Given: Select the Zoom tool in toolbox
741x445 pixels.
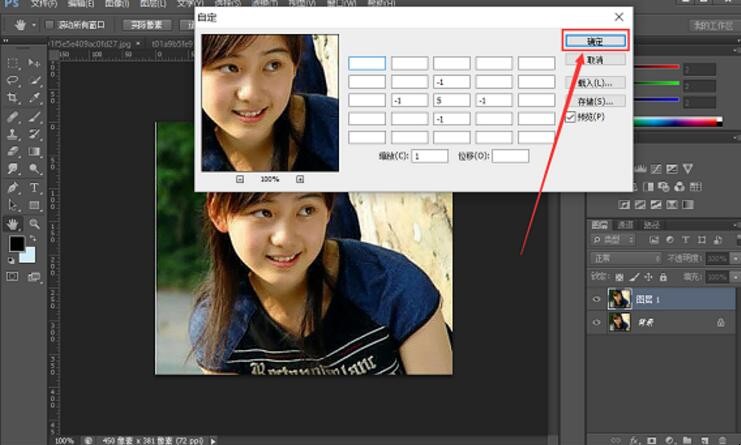Looking at the screenshot, I should coord(34,224).
